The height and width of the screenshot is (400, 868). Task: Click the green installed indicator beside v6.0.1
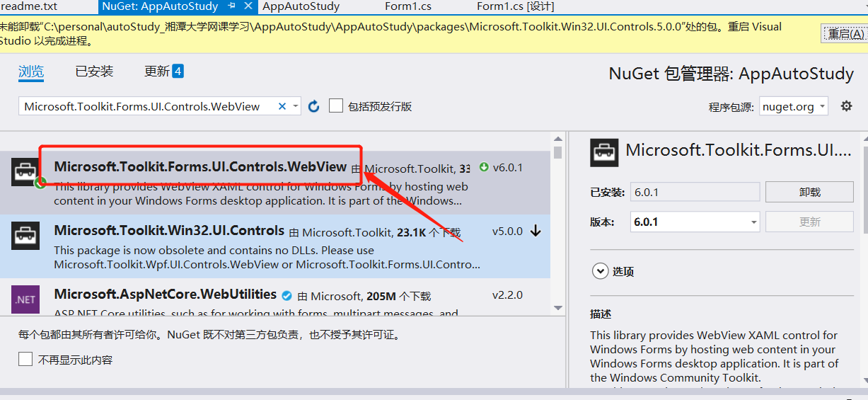484,168
